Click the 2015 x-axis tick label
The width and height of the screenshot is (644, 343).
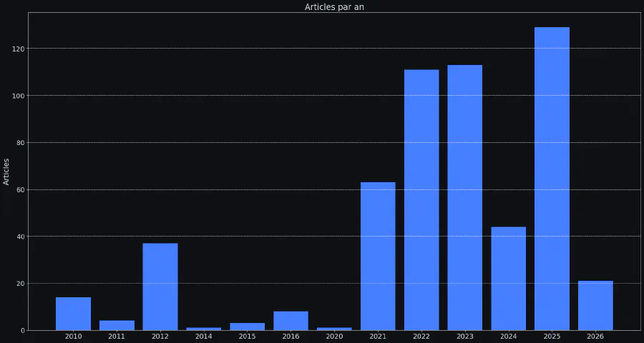[x=247, y=337]
